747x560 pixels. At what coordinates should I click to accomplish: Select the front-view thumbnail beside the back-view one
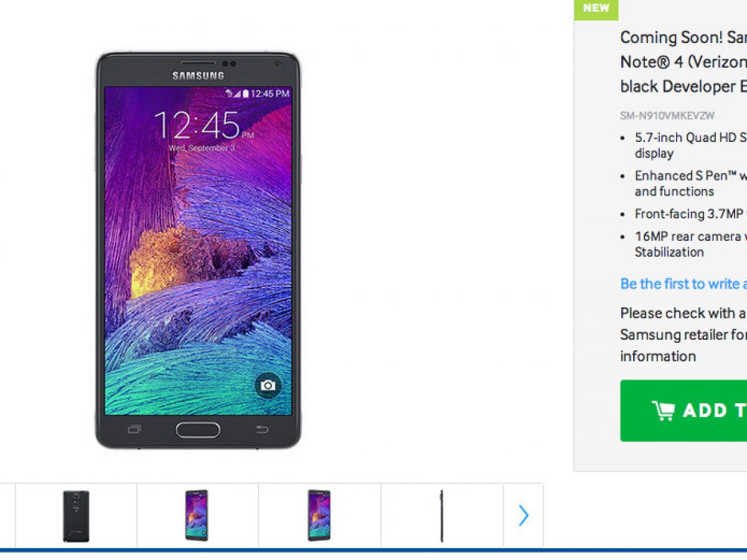[197, 515]
